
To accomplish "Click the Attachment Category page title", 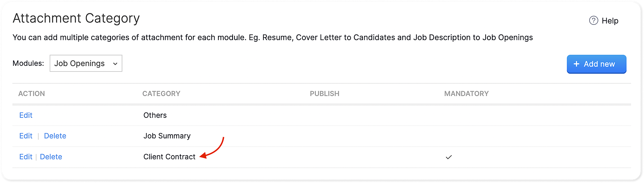I will coord(76,18).
